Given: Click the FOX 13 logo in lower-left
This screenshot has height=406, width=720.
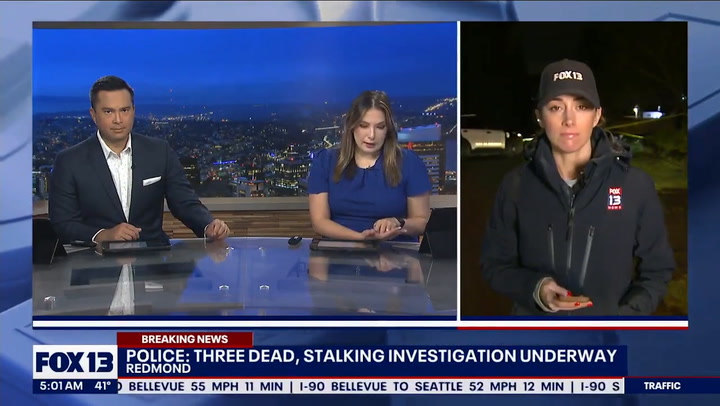Looking at the screenshot, I should (74, 361).
